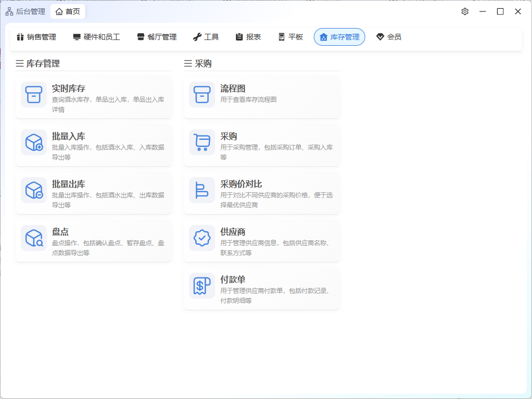The image size is (532, 399).
Task: Click the 采购价对比 bar chart icon
Action: (x=202, y=190)
